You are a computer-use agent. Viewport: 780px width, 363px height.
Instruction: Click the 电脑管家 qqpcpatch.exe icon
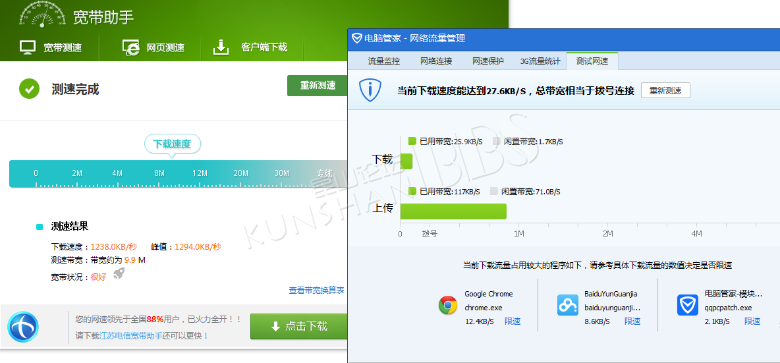coord(687,305)
